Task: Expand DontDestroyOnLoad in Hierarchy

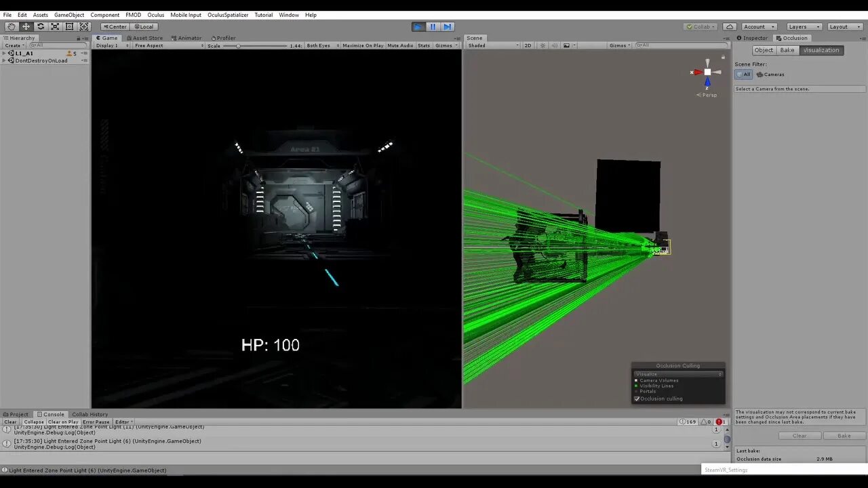Action: [x=4, y=60]
